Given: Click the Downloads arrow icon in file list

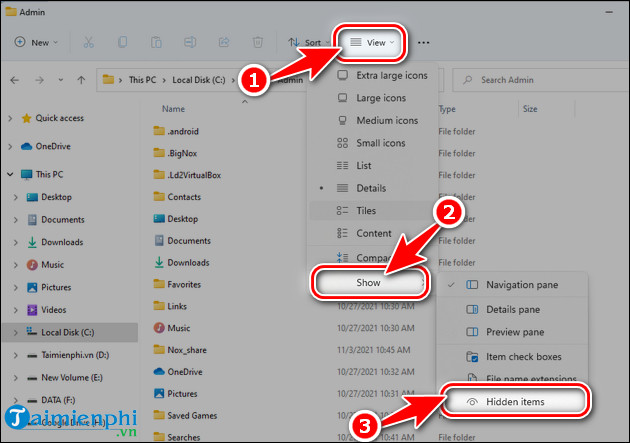Looking at the screenshot, I should tap(159, 262).
